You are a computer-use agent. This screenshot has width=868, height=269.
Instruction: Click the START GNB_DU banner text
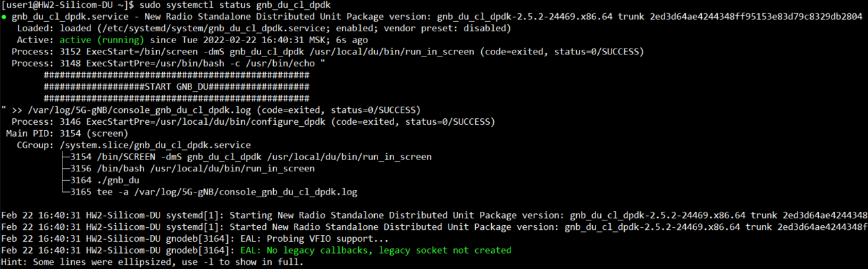coord(176,86)
